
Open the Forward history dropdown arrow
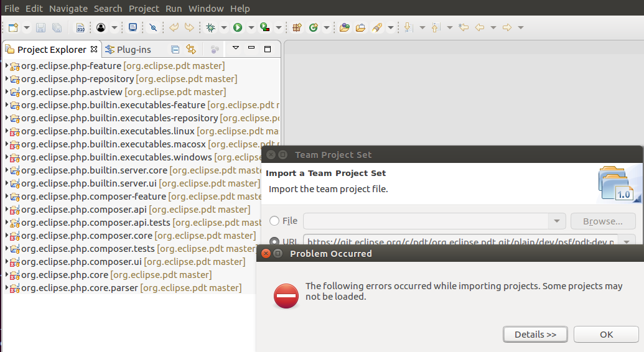click(x=521, y=27)
